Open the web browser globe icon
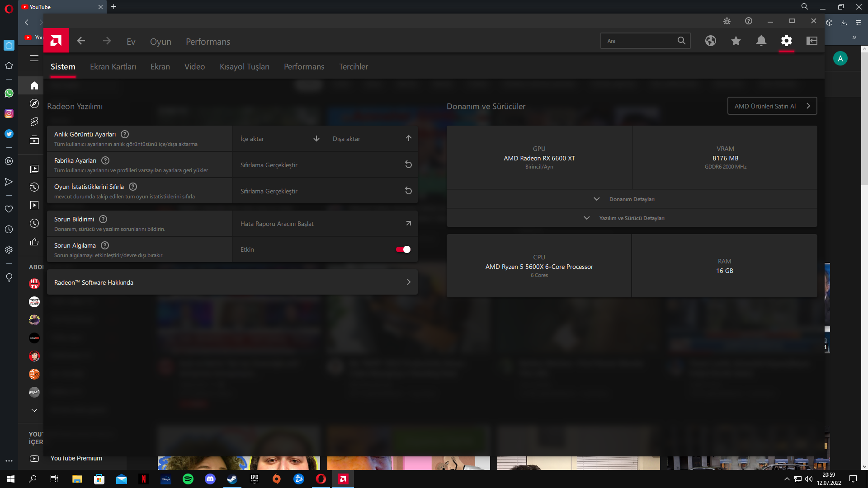 (711, 41)
